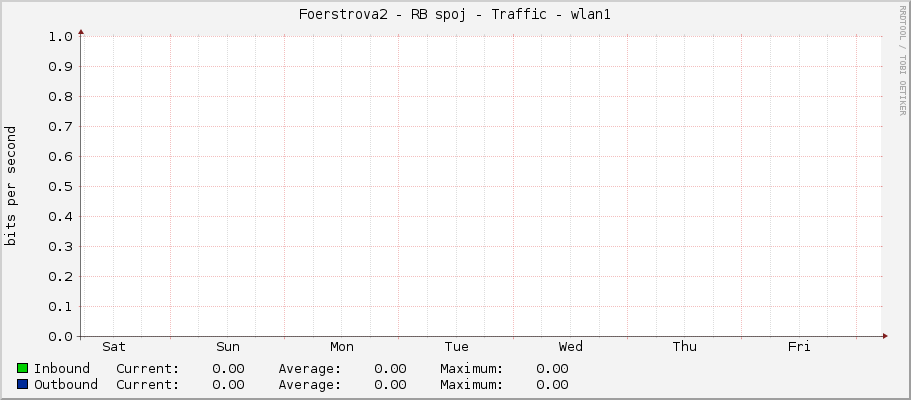
Task: Click the Outbound row 'Average:' label
Action: [x=310, y=385]
